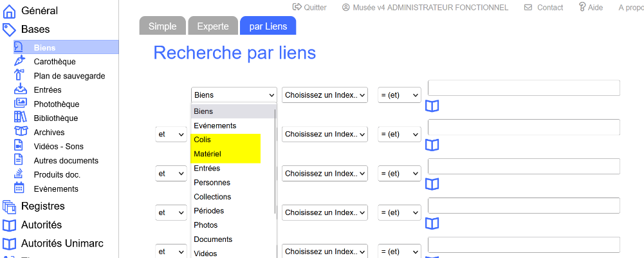Click the book icon under first search field
The width and height of the screenshot is (644, 258).
click(432, 106)
